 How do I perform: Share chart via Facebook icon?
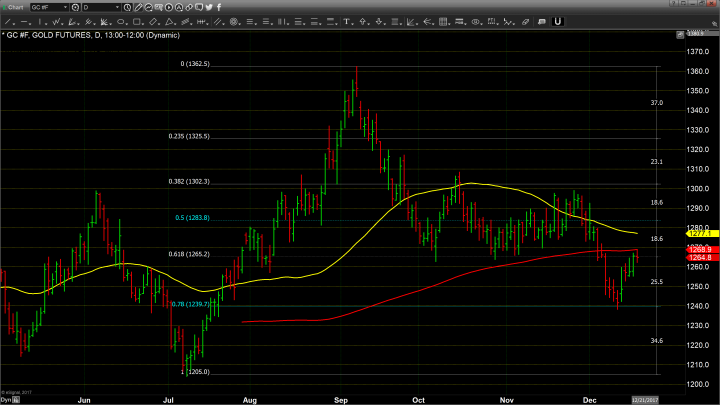tap(219, 7)
